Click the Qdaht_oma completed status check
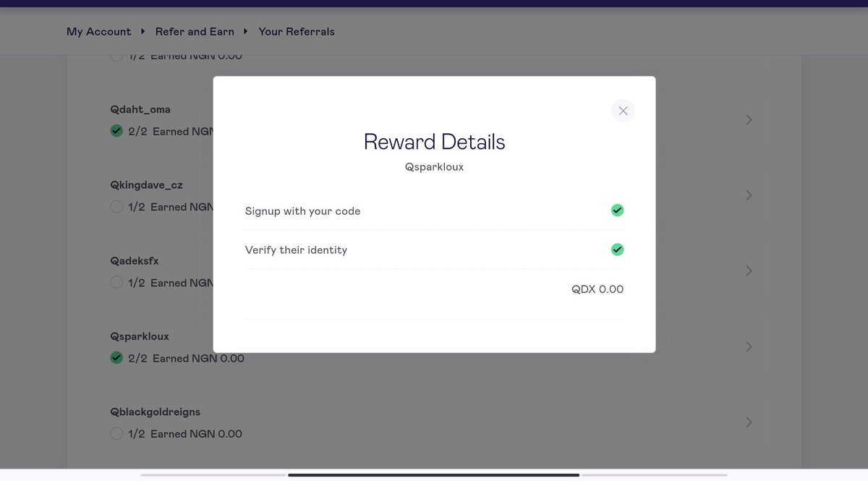 pos(116,131)
